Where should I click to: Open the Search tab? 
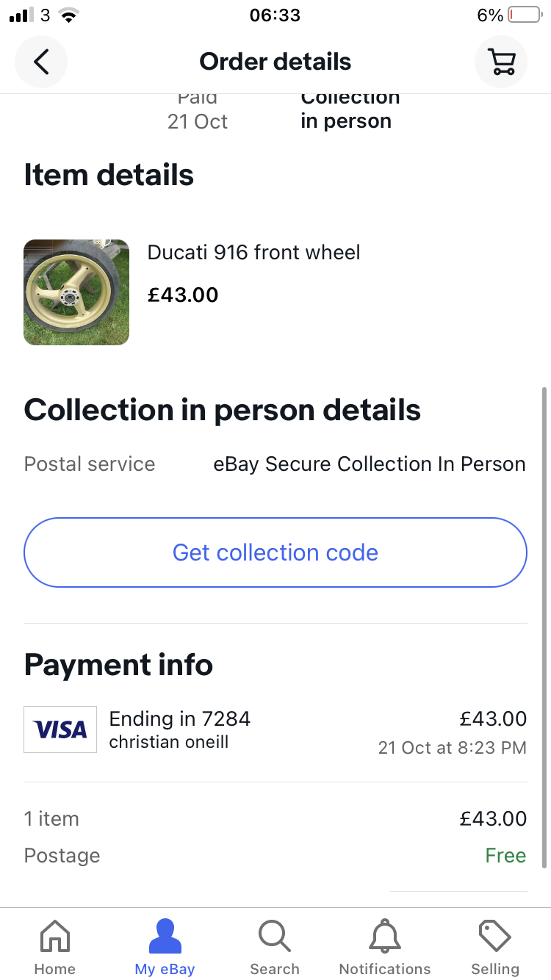pos(275,948)
